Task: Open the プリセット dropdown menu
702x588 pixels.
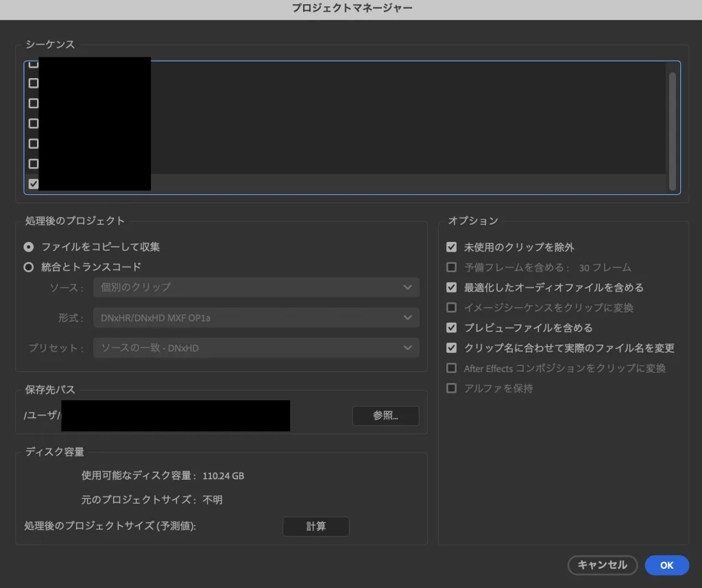Action: click(x=256, y=348)
